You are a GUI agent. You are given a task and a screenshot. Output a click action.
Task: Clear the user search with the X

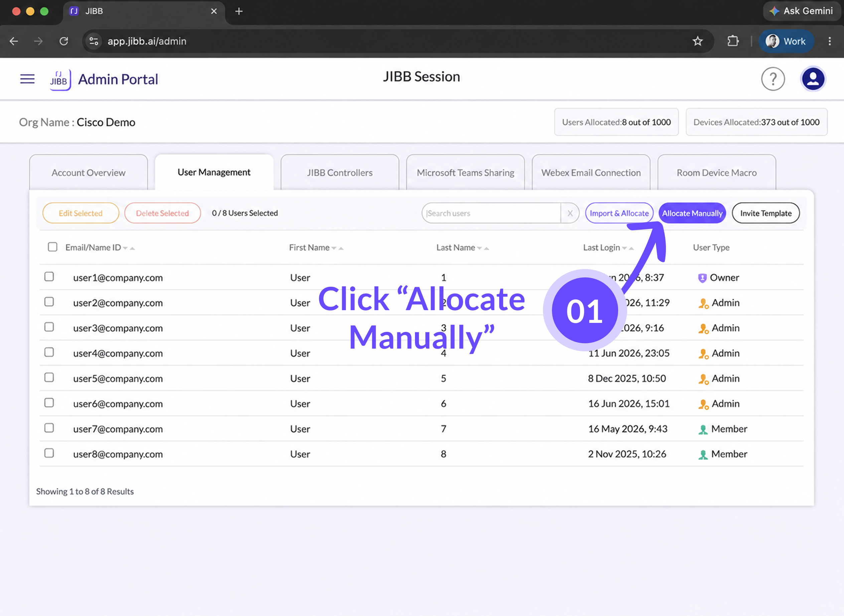[x=570, y=213]
